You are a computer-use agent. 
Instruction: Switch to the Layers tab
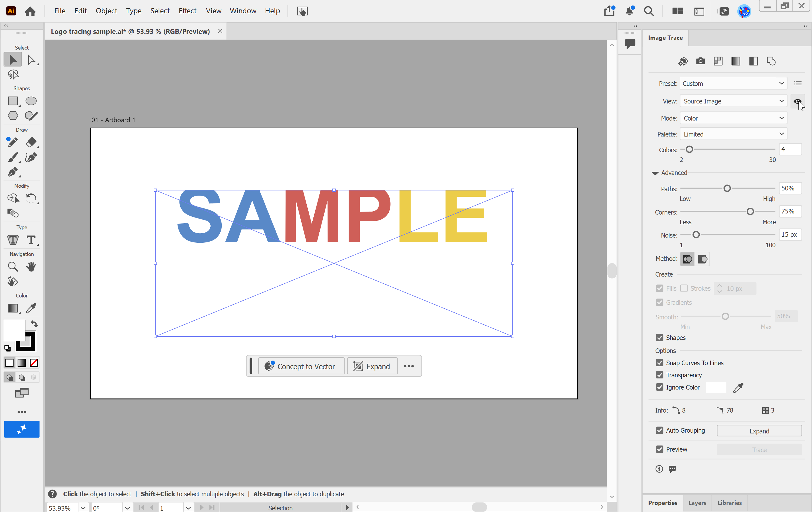click(x=697, y=503)
